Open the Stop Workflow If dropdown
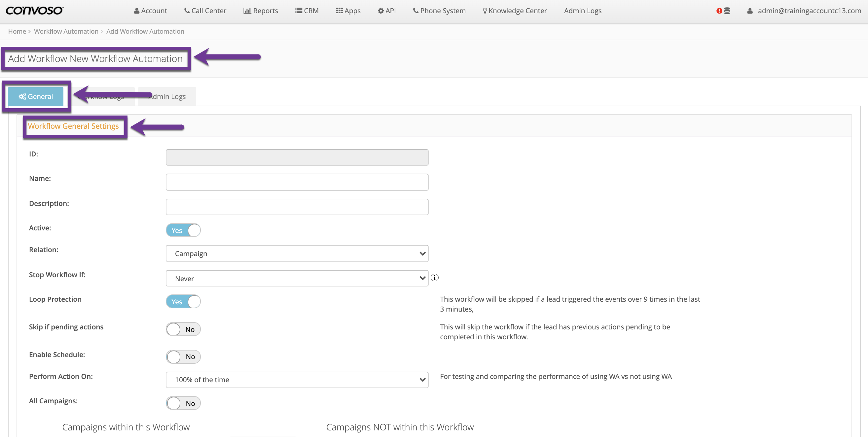This screenshot has width=868, height=437. 297,279
